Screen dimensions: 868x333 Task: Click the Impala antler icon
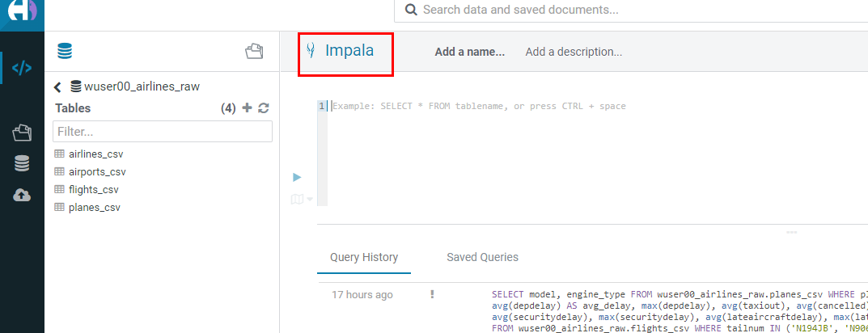point(311,50)
